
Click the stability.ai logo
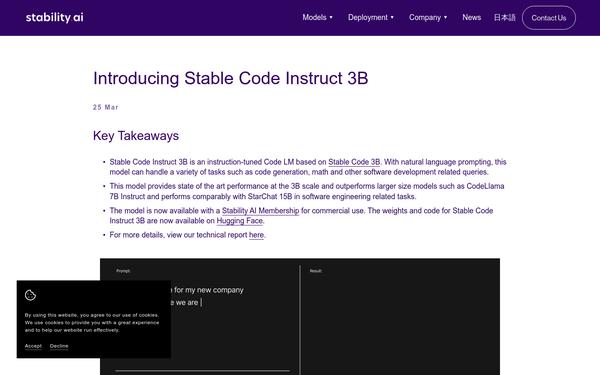(54, 18)
